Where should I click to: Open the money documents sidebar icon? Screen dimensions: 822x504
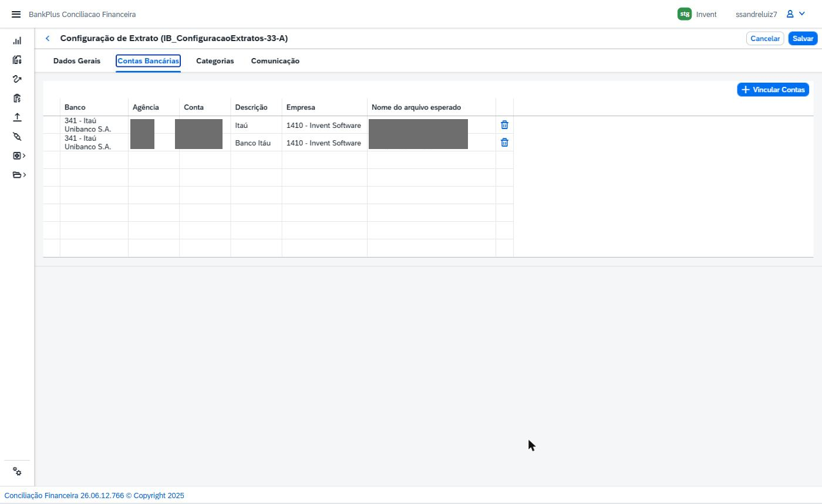click(x=17, y=60)
